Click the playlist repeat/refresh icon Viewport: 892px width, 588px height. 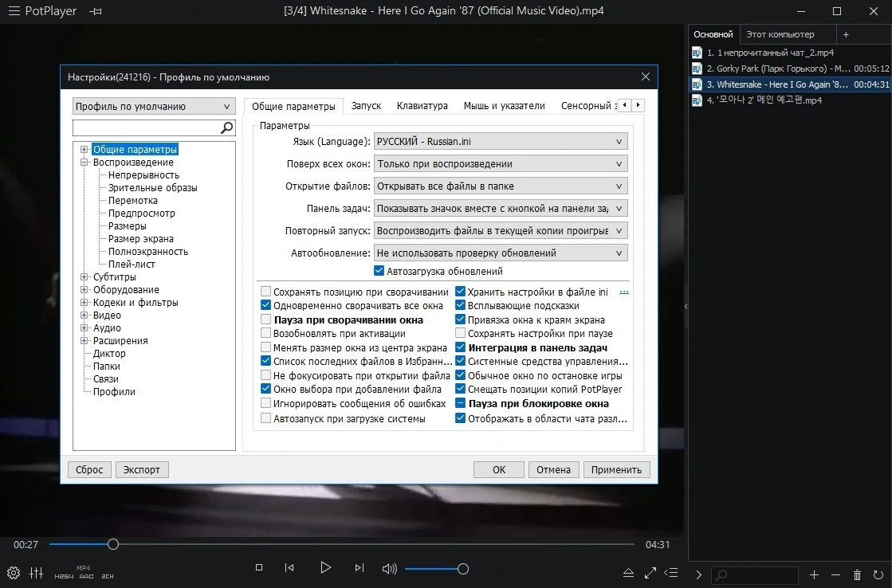click(x=878, y=575)
